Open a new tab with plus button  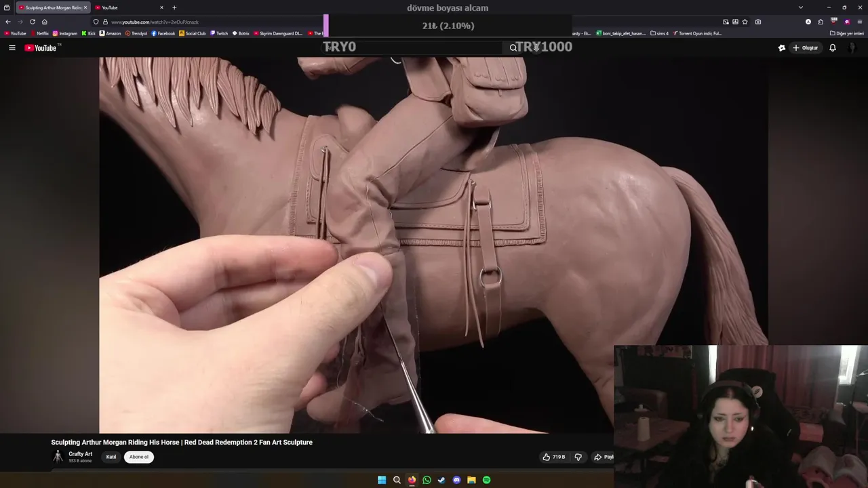[174, 7]
